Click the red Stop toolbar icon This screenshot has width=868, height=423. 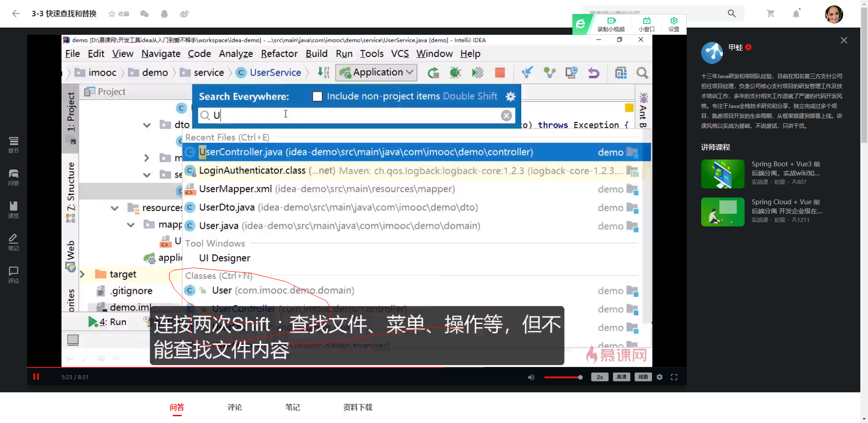(500, 72)
